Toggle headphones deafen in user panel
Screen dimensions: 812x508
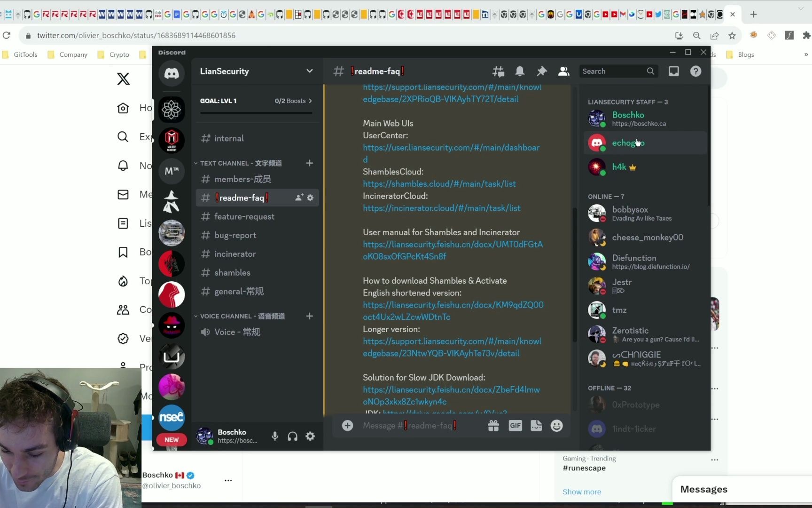(x=292, y=437)
